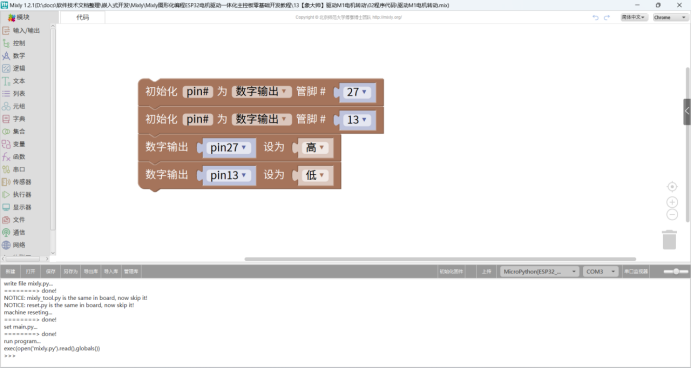The height and width of the screenshot is (368, 692).
Task: Open the 高 level dropdown on pin27 block
Action: (316, 147)
